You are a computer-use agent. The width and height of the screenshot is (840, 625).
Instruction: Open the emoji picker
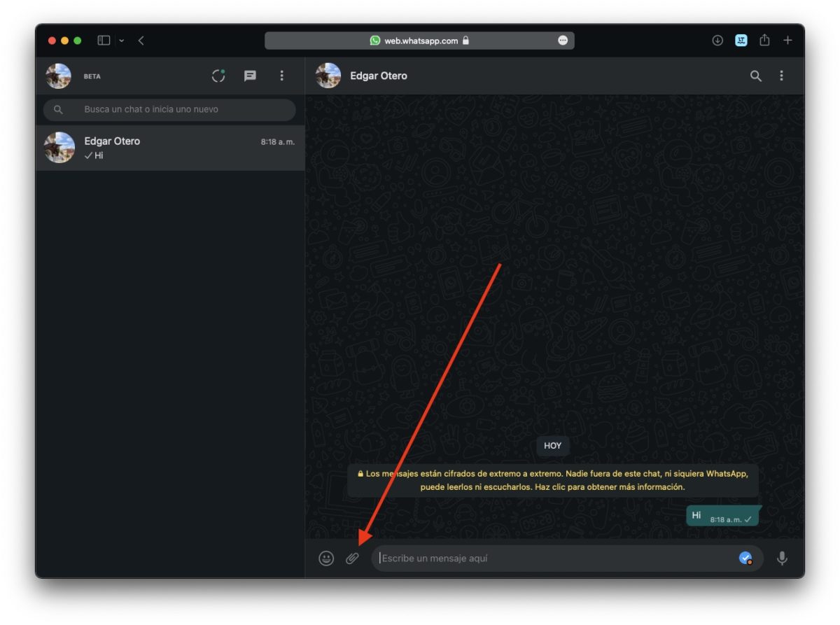click(x=326, y=559)
